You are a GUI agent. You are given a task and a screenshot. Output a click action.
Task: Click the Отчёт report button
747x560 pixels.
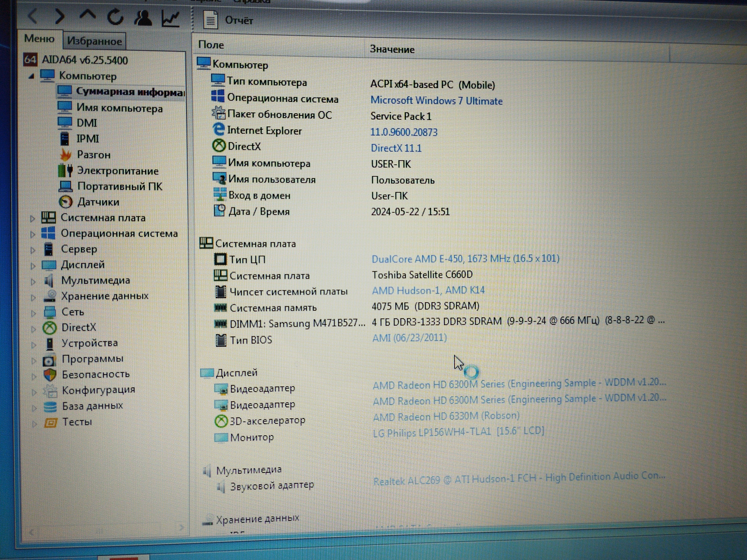(228, 20)
